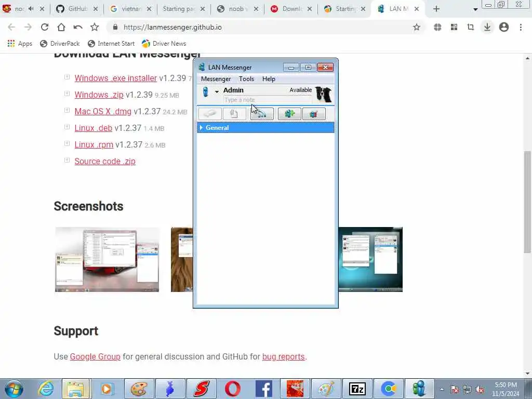Viewport: 532px width, 399px height.
Task: Open the Windows Start button
Action: tap(14, 389)
